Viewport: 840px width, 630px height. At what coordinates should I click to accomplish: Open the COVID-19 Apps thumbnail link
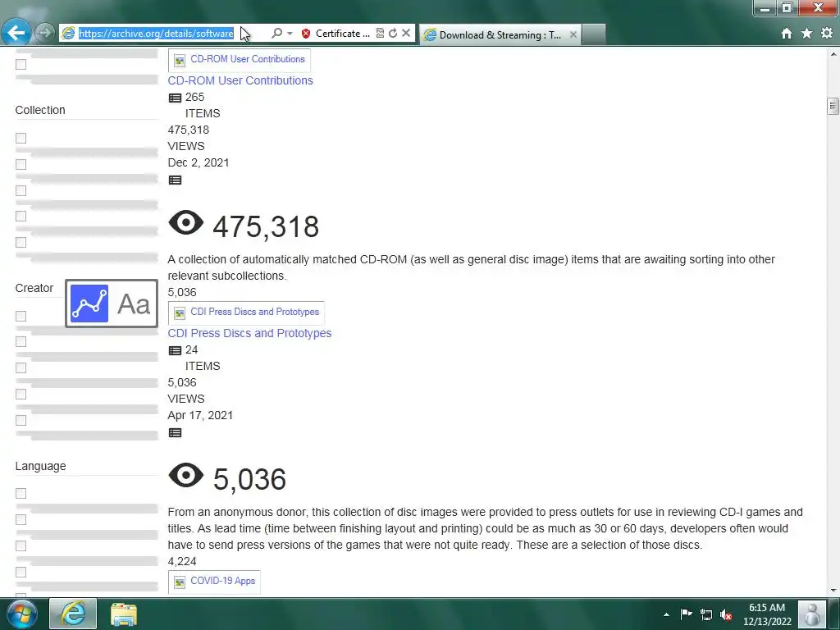point(214,582)
